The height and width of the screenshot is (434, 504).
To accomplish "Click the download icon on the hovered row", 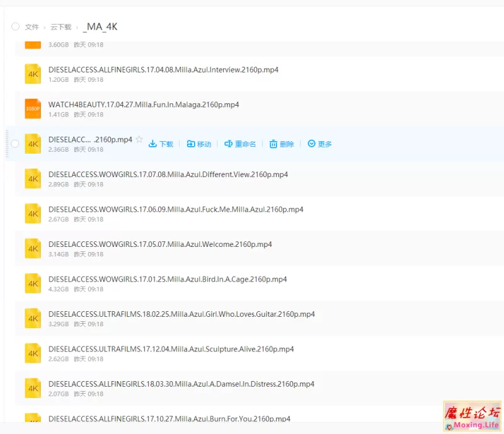I will 152,144.
